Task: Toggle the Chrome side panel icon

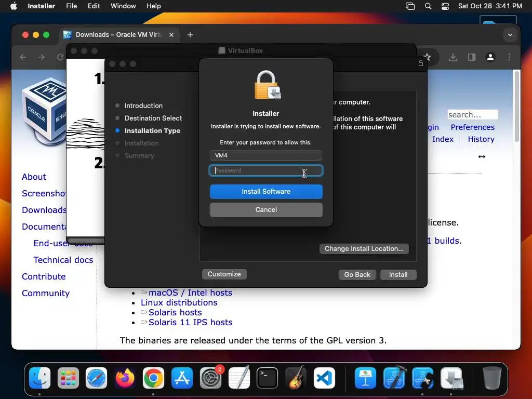Action: tap(472, 57)
